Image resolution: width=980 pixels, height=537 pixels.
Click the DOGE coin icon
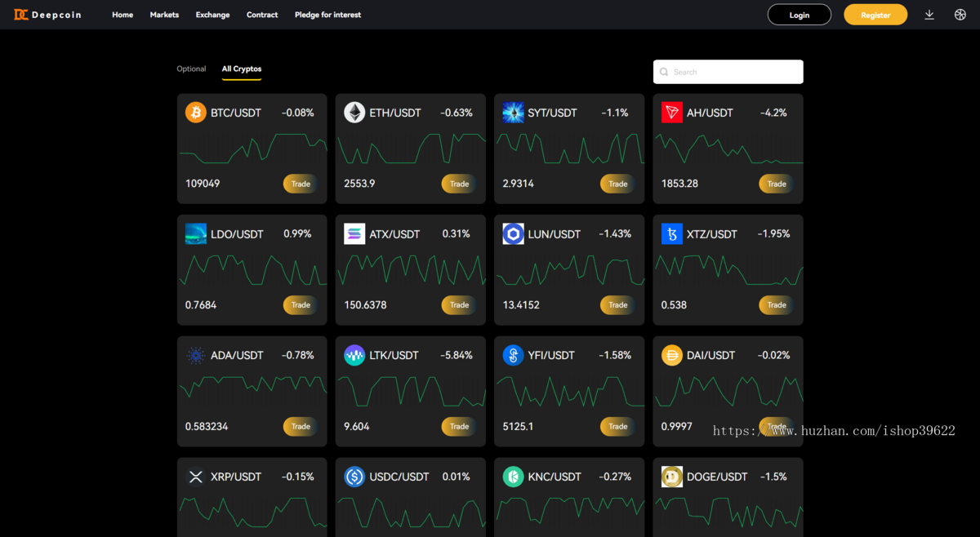(672, 477)
